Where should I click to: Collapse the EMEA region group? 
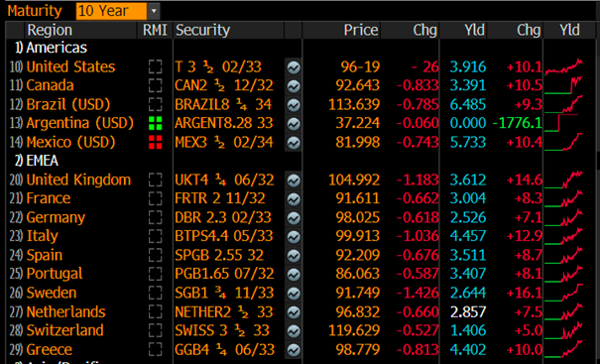pyautogui.click(x=37, y=161)
